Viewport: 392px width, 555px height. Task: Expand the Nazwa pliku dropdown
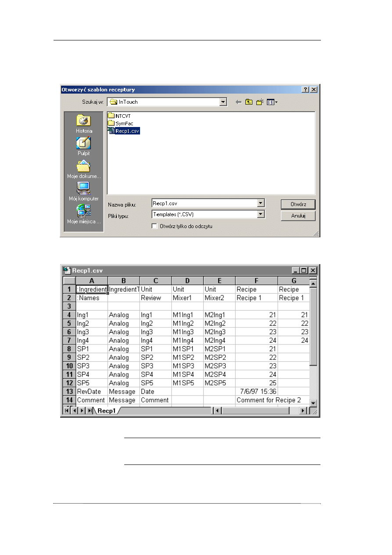(261, 203)
